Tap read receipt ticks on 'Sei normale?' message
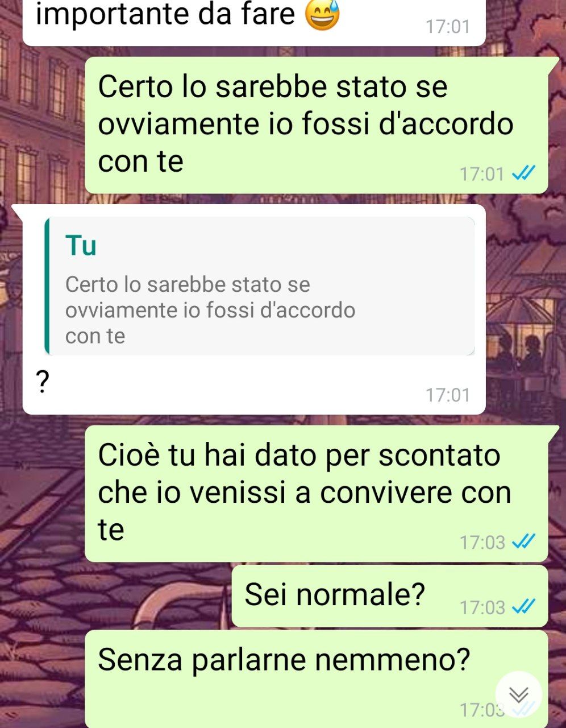Screen dimensions: 566x728 pos(523,607)
